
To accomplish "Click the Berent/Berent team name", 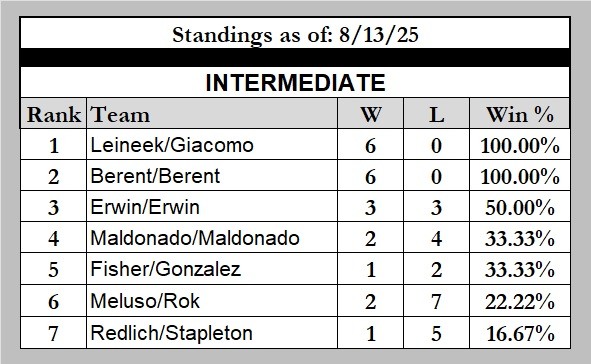I will pyautogui.click(x=155, y=176).
